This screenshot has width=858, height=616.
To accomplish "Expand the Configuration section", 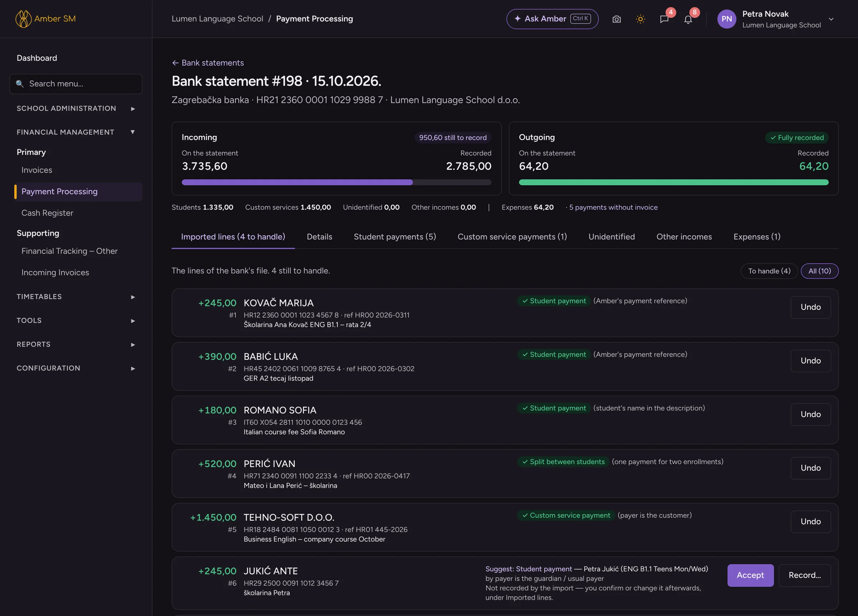I will click(76, 368).
